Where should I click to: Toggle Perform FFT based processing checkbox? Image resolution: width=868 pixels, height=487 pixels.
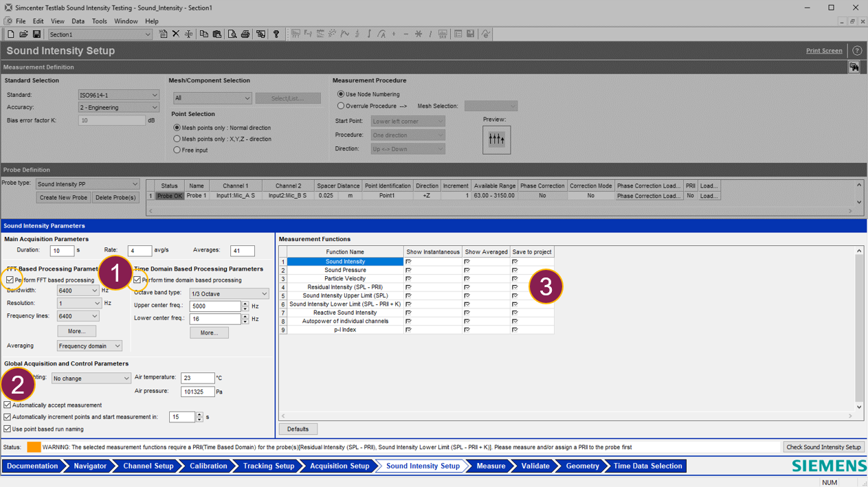(x=10, y=280)
